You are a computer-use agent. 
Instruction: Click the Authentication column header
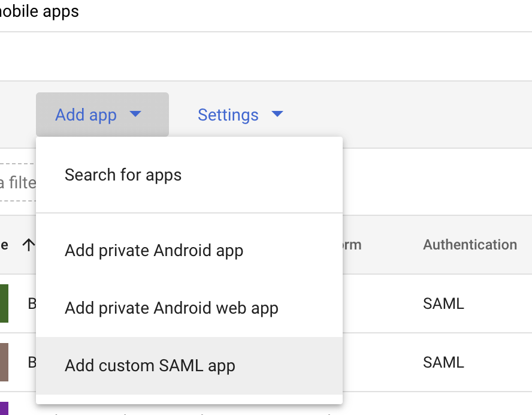click(470, 245)
